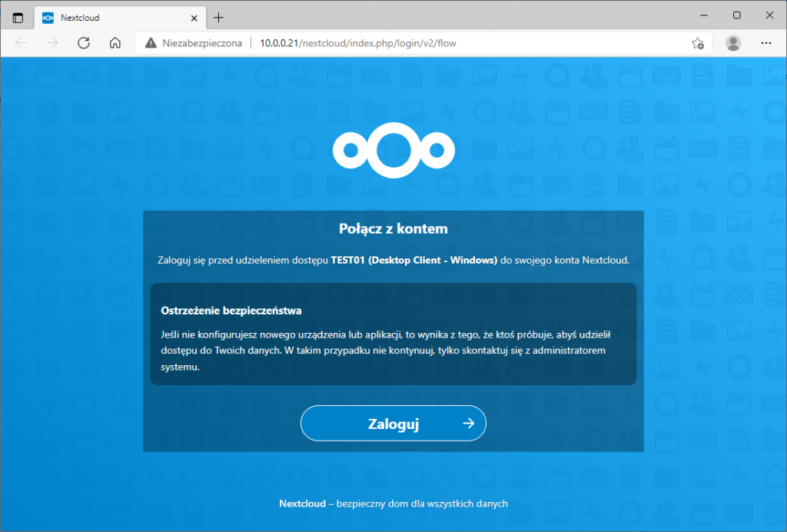Click the browser back arrow
Viewport: 787px width, 532px height.
(x=21, y=43)
